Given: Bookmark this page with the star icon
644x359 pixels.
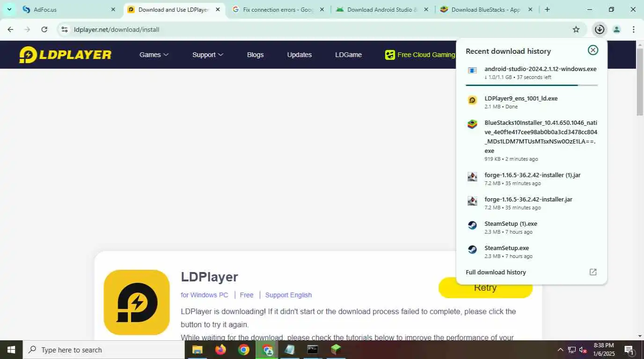Looking at the screenshot, I should click(x=576, y=29).
